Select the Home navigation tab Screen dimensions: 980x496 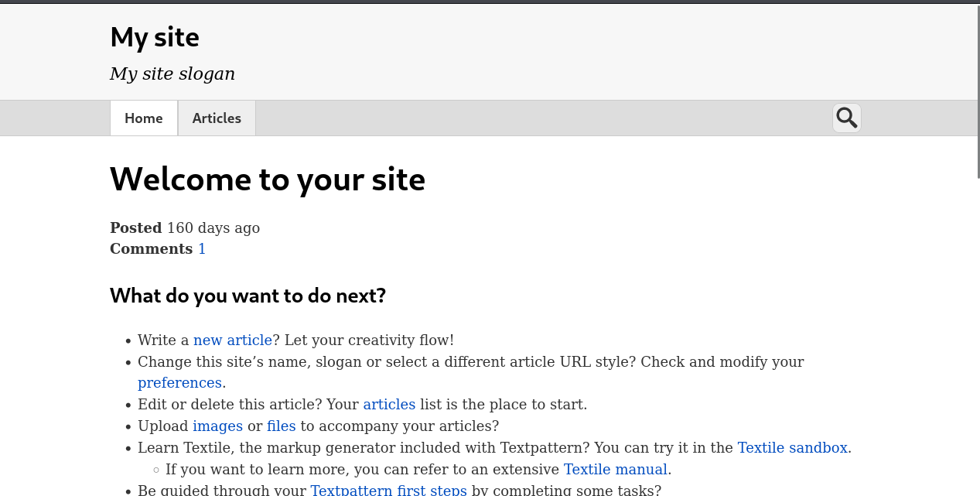pyautogui.click(x=144, y=118)
